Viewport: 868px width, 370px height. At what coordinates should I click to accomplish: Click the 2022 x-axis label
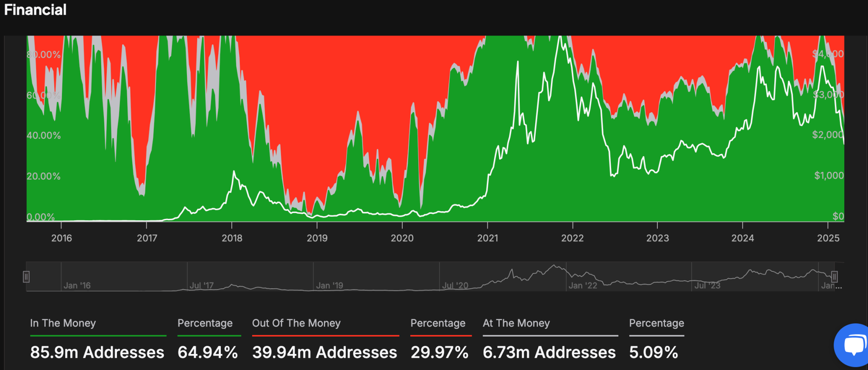pos(572,238)
